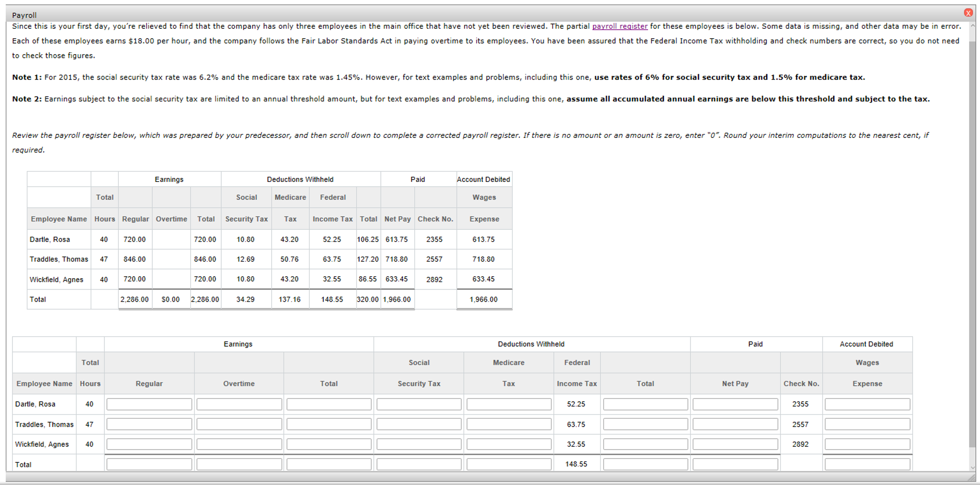This screenshot has height=485, width=980.
Task: Click Traddles, Thomas Overtime earnings input
Action: click(x=239, y=424)
